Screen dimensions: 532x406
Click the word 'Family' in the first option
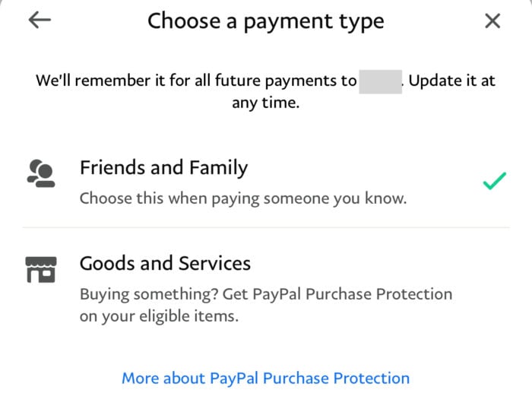coord(219,168)
